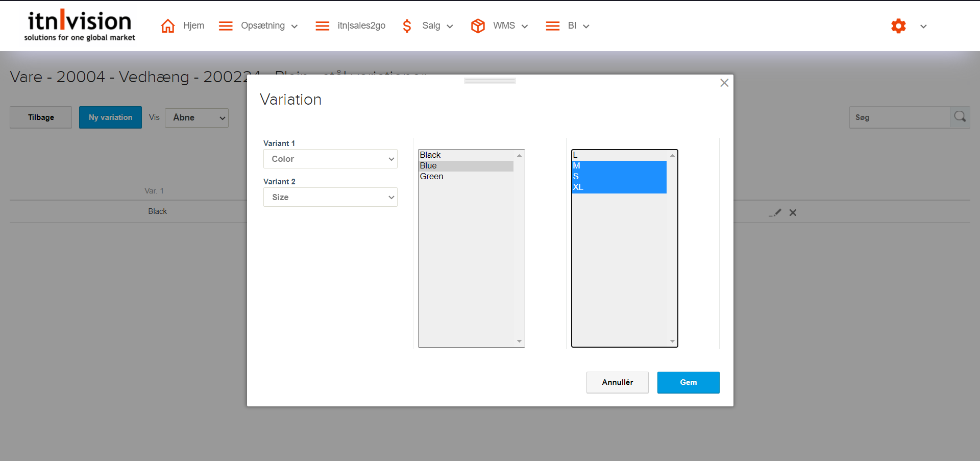Click the WMS box icon
980x461 pixels.
(x=477, y=26)
